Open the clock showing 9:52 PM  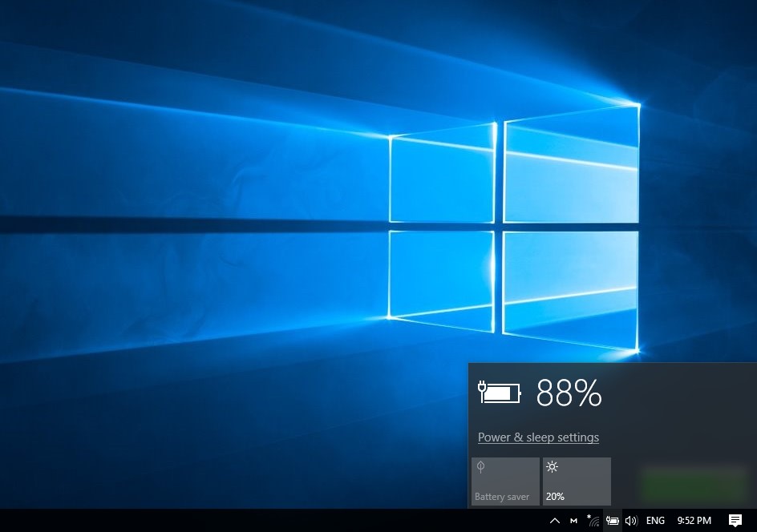coord(694,521)
